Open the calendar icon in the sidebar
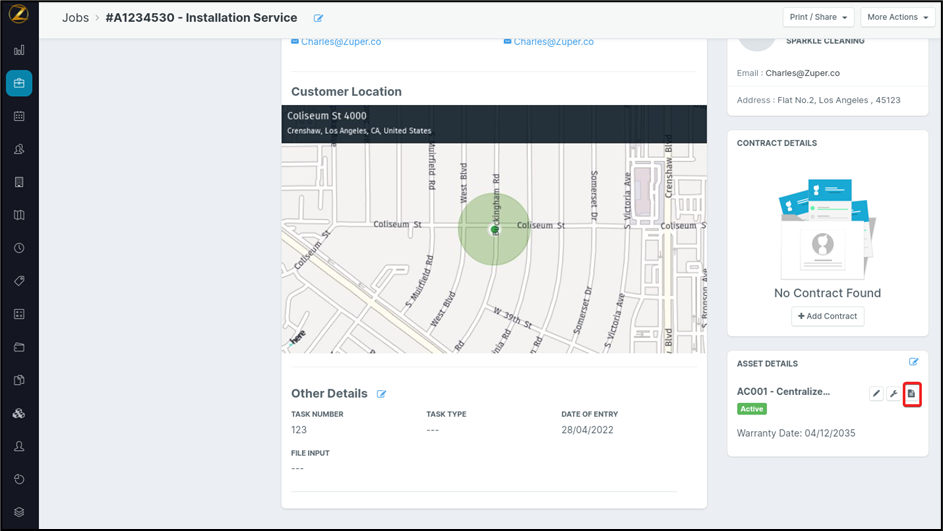The image size is (943, 531). click(19, 116)
